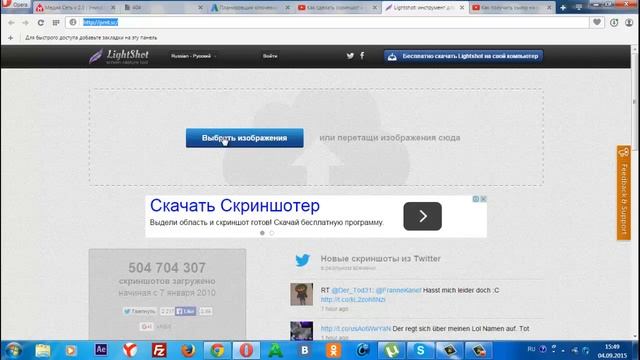Open Odnoklassniki icon in taskbar

point(333,350)
